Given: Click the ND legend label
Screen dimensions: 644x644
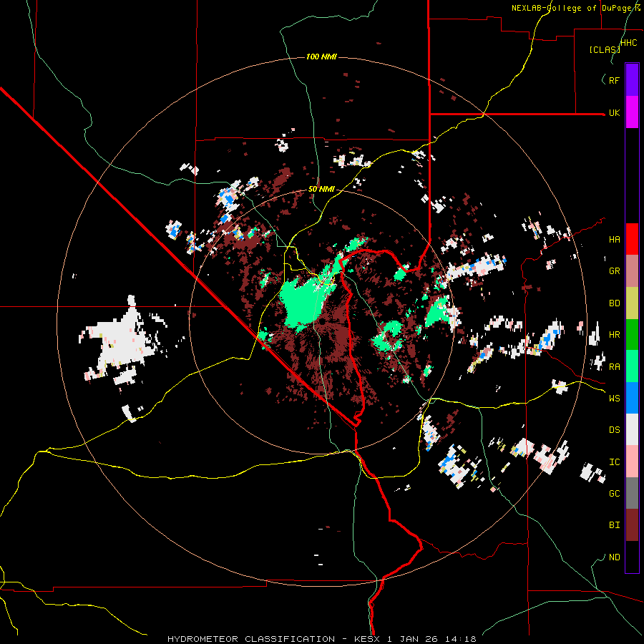Looking at the screenshot, I should click(x=614, y=557).
